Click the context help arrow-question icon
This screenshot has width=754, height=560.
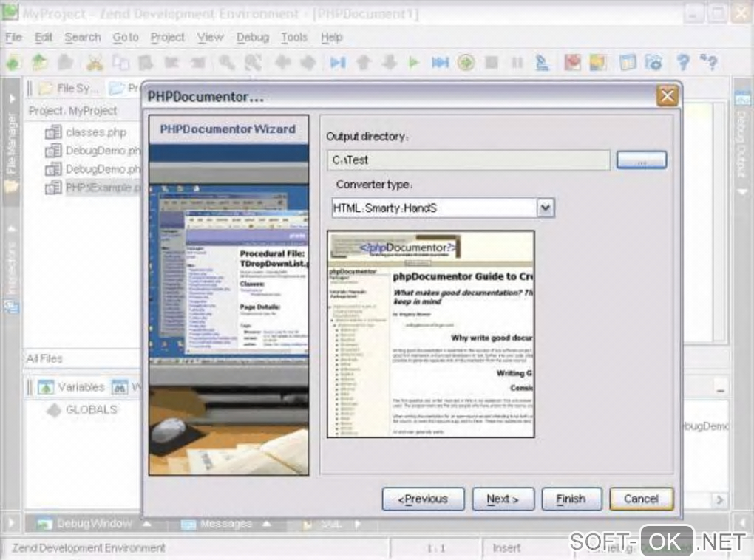709,63
